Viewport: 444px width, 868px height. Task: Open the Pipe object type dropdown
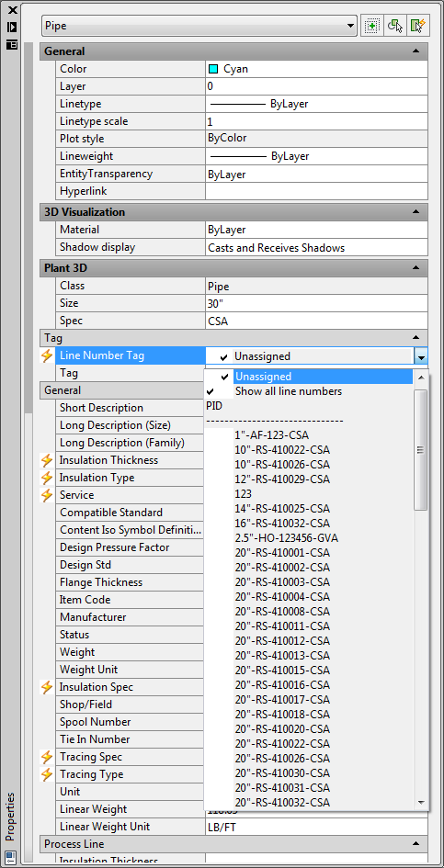pos(199,26)
